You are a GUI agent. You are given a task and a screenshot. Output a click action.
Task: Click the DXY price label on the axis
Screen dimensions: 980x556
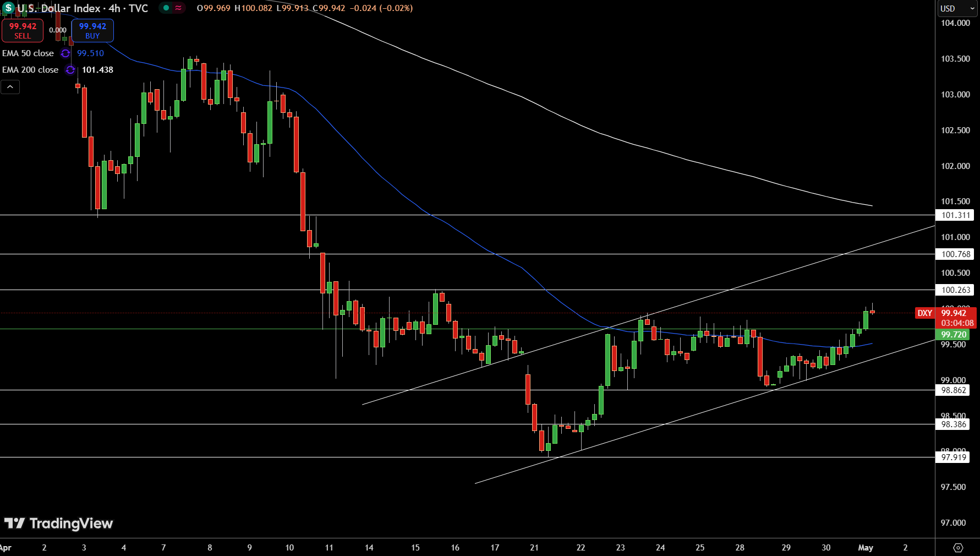coord(925,313)
